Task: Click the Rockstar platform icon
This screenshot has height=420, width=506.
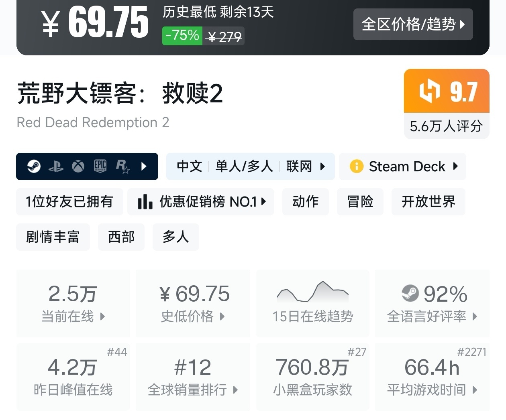Action: (x=122, y=166)
